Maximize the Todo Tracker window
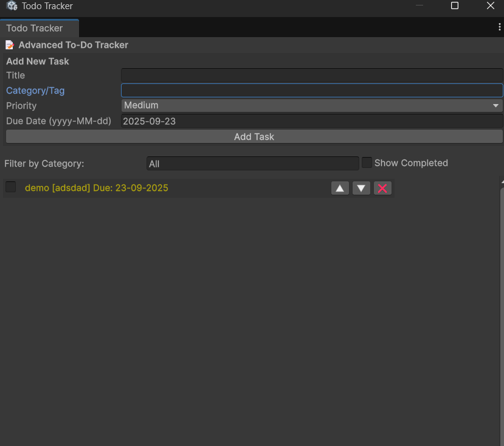Viewport: 504px width, 446px height. tap(455, 5)
